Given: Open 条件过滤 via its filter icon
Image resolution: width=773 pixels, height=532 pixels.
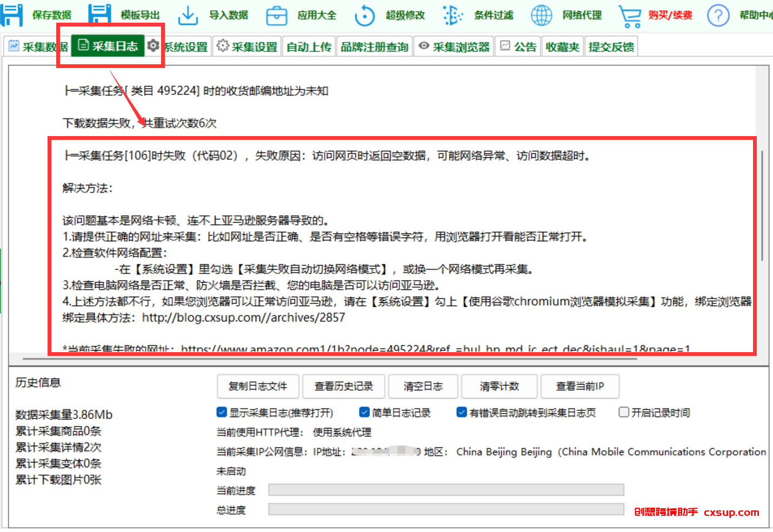Looking at the screenshot, I should coord(452,16).
